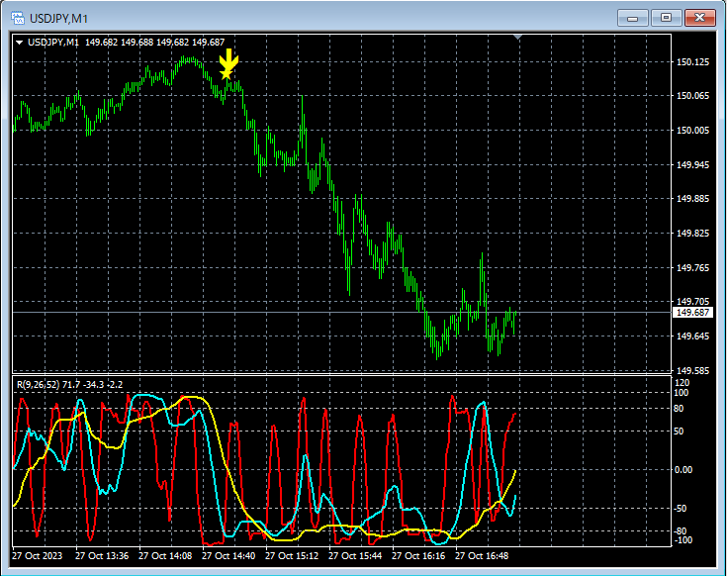The height and width of the screenshot is (576, 728).
Task: Click the chart shift triangle marker
Action: tap(518, 37)
